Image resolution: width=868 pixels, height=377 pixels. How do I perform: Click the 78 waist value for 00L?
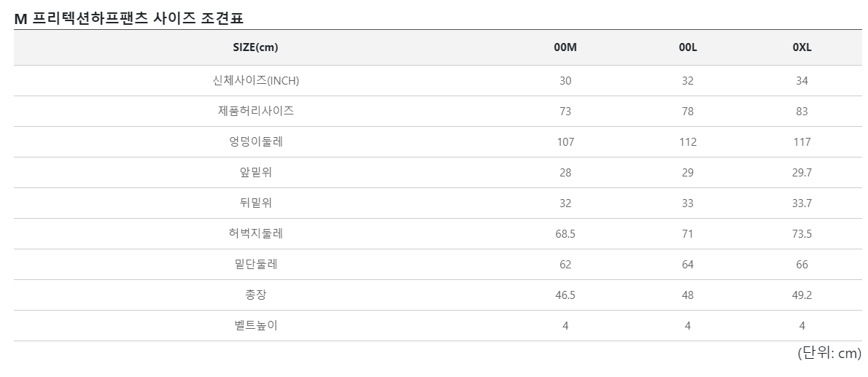688,112
